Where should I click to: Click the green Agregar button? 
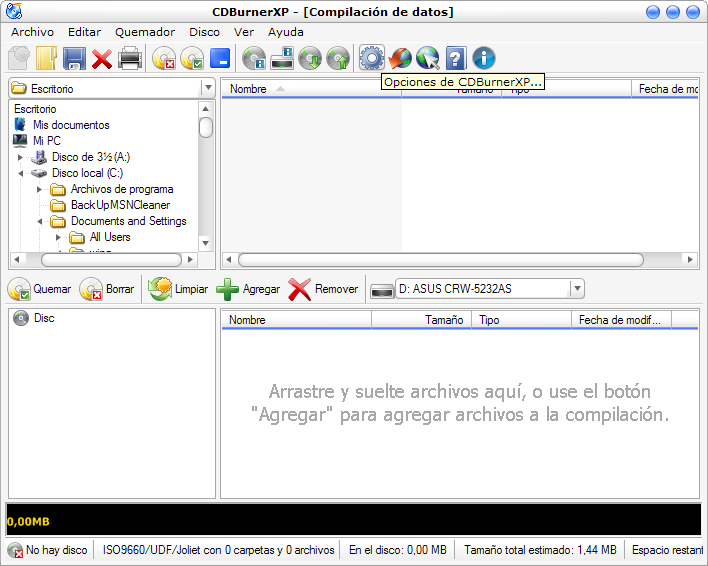[x=248, y=289]
